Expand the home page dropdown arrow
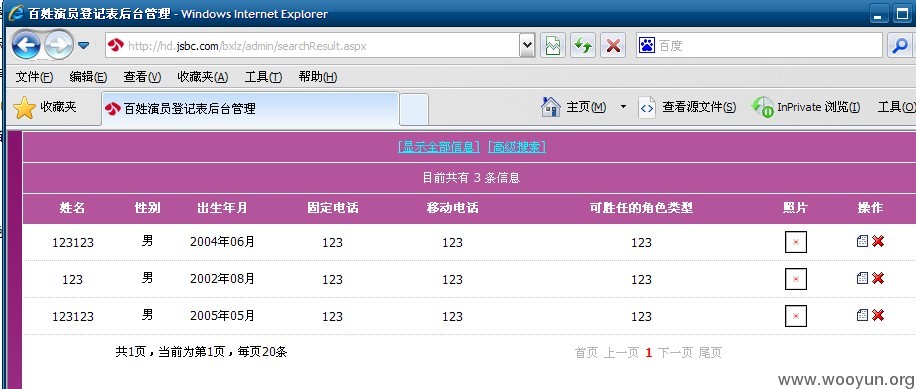 tap(623, 107)
